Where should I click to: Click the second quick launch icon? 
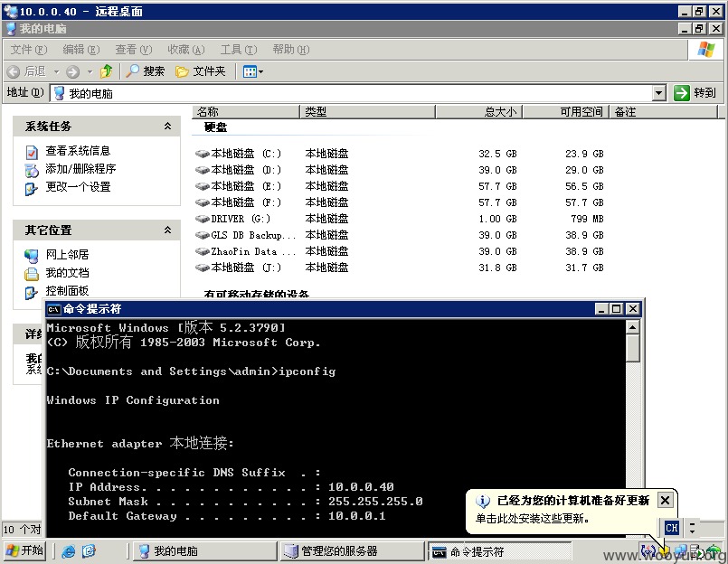(x=89, y=551)
